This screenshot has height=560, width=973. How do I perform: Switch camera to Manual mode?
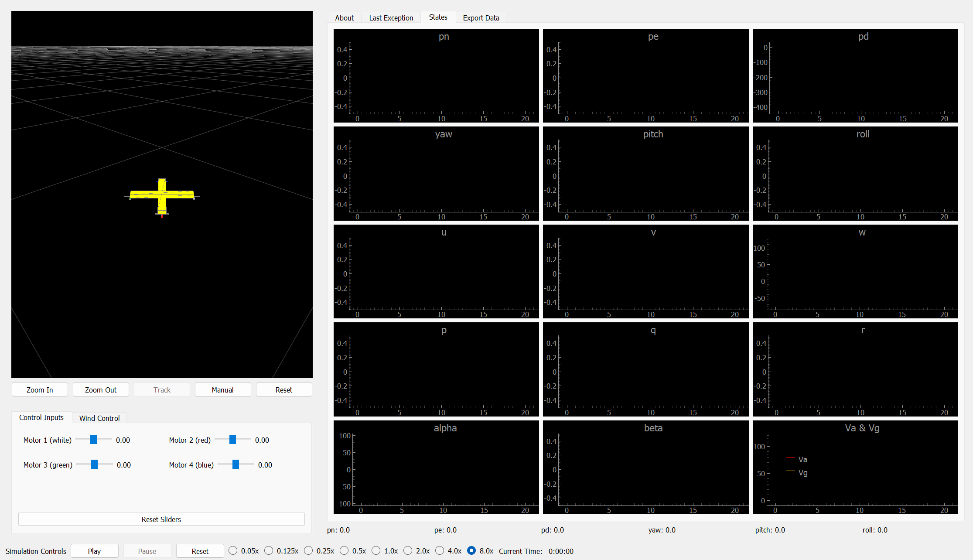(222, 389)
